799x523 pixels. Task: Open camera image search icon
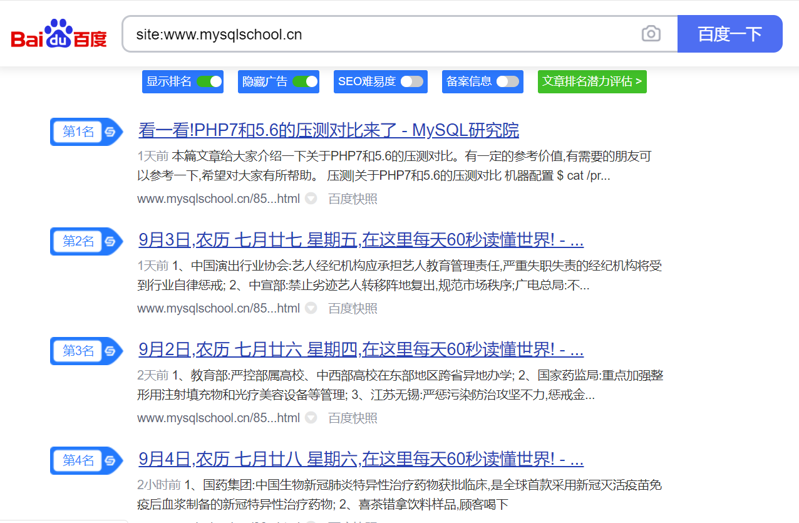[x=651, y=34]
